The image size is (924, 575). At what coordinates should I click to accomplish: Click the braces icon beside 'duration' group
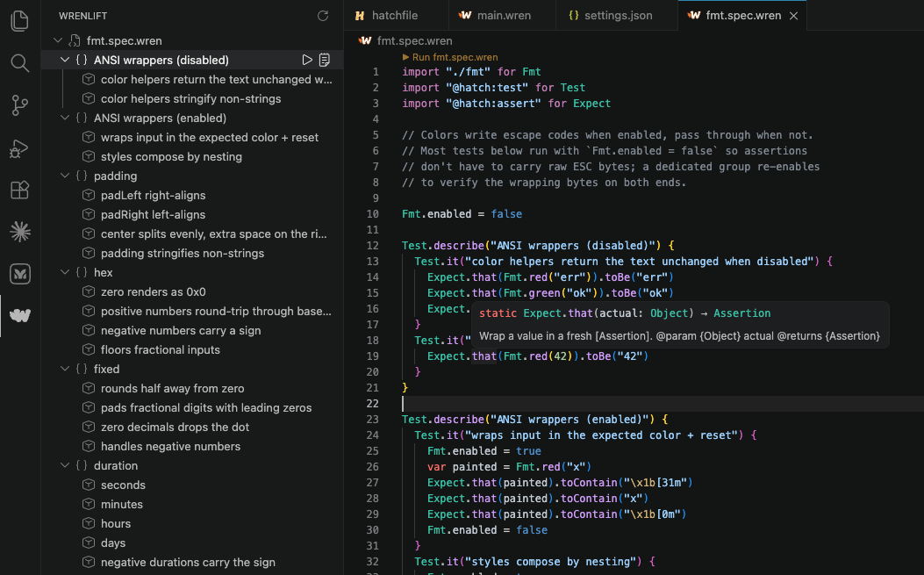(x=82, y=465)
